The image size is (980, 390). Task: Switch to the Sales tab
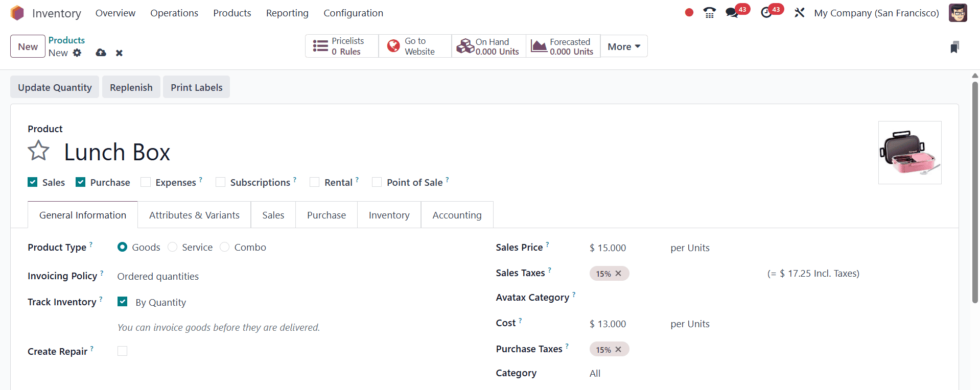[273, 215]
